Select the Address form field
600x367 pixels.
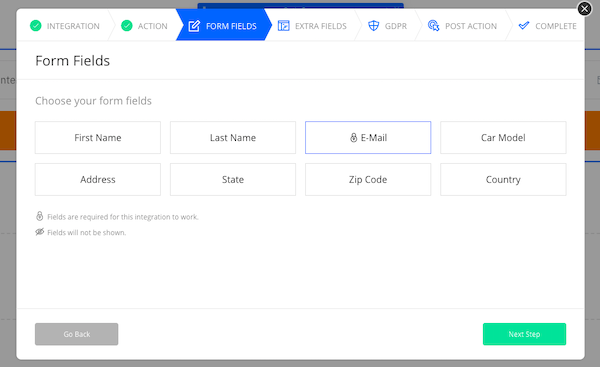coord(98,179)
